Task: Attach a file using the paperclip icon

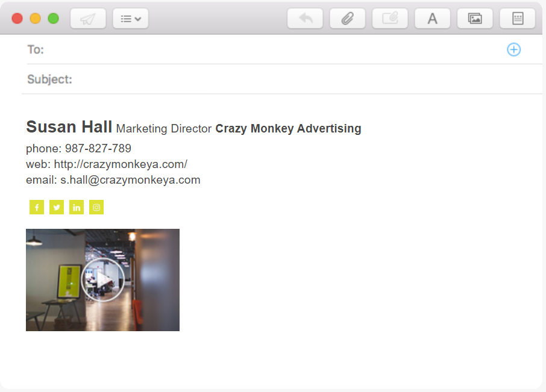Action: [348, 19]
